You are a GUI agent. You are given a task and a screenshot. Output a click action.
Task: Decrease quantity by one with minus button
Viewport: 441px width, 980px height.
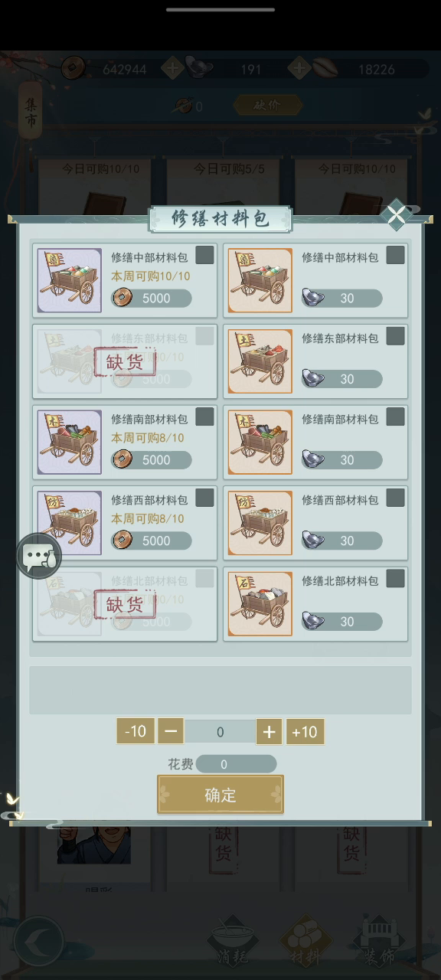[x=171, y=732]
